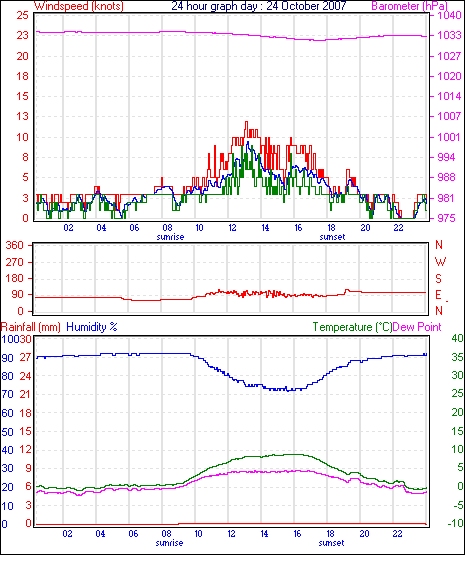The image size is (466, 563).
Task: Click the Humidity % legend label
Action: (92, 327)
